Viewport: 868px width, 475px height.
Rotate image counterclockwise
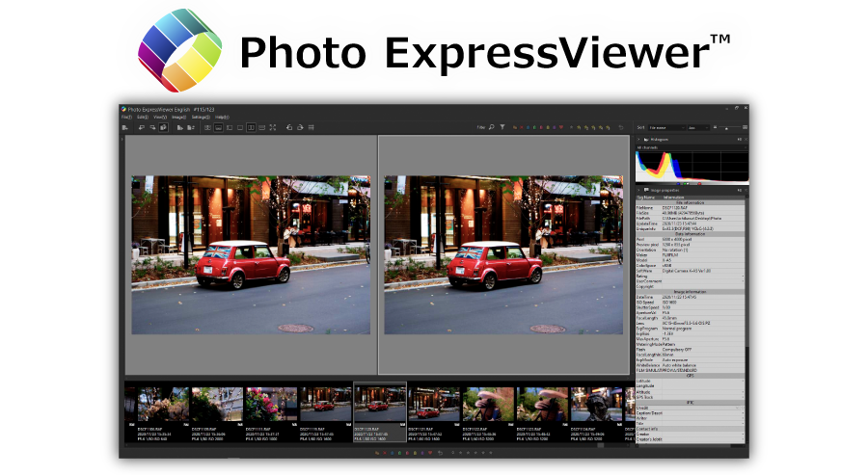click(289, 128)
